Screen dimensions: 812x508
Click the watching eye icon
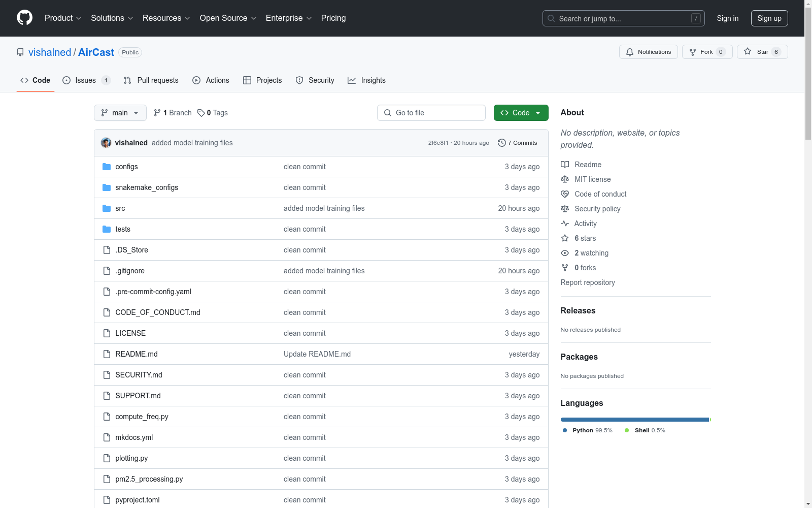(x=565, y=253)
